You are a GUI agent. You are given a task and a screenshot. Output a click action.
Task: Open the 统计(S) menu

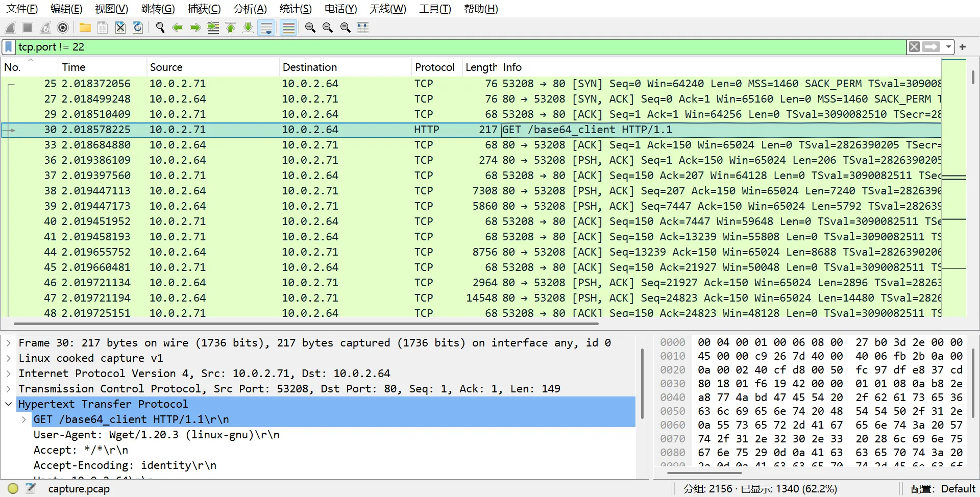295,9
